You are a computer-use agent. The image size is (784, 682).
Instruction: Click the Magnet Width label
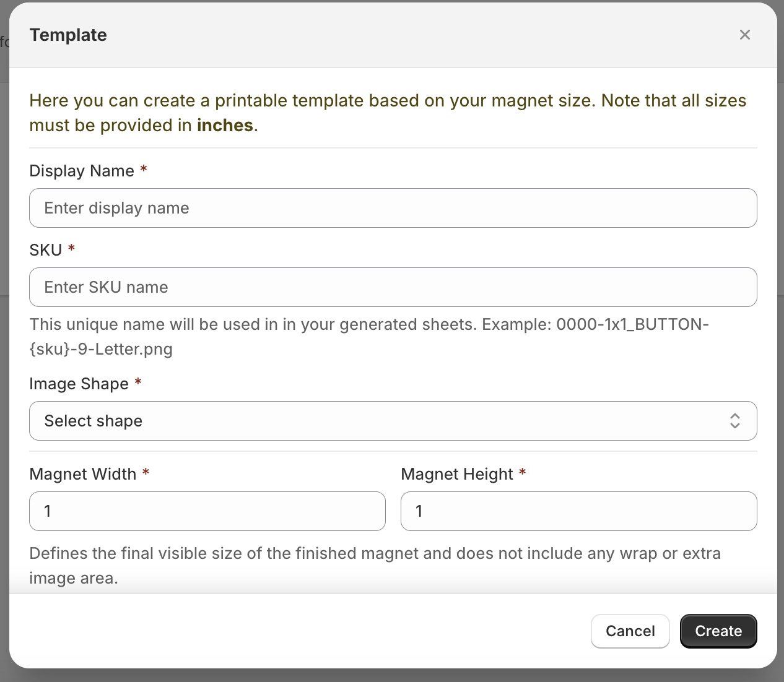[82, 474]
